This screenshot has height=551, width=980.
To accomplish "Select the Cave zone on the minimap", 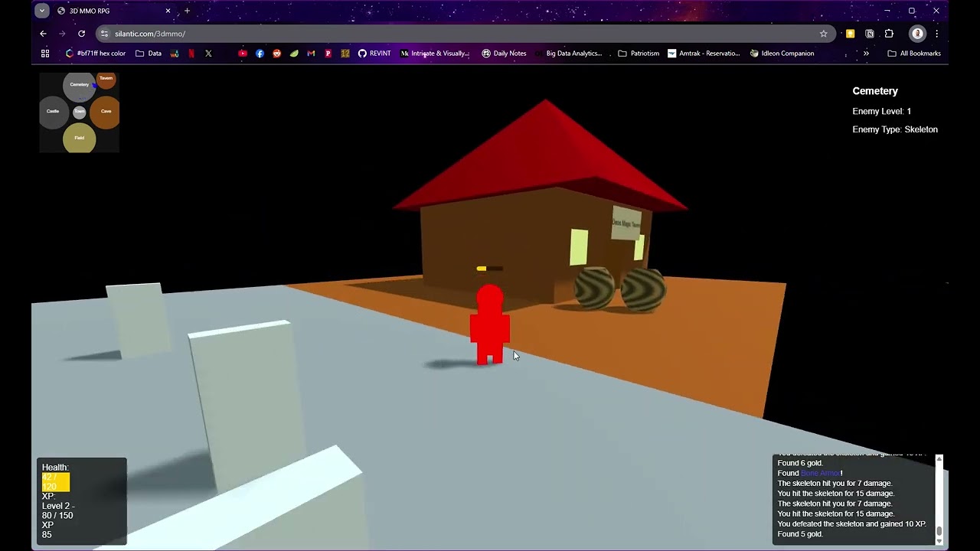I will 106,112.
